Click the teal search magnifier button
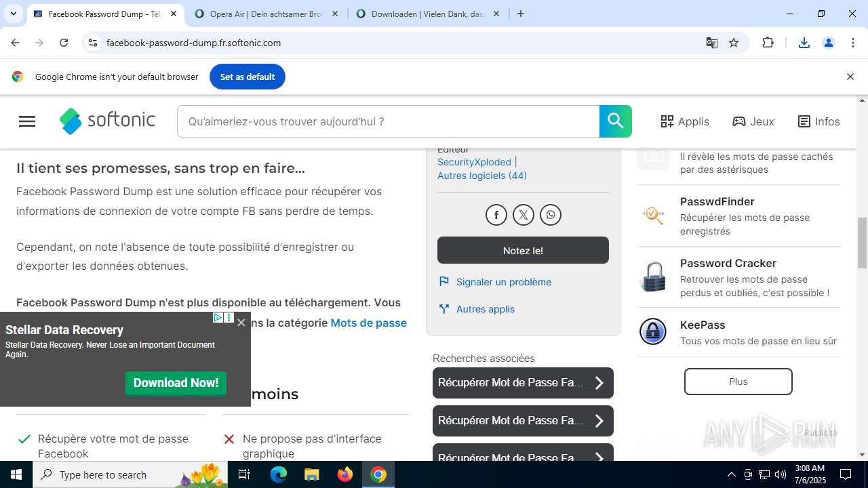Image resolution: width=868 pixels, height=488 pixels. point(616,121)
